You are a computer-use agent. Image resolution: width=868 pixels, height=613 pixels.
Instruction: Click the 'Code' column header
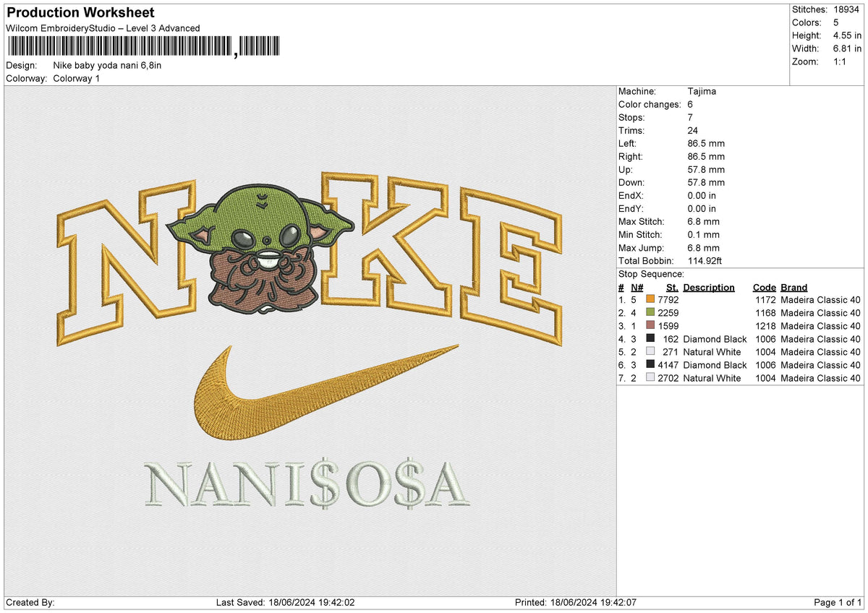[764, 288]
